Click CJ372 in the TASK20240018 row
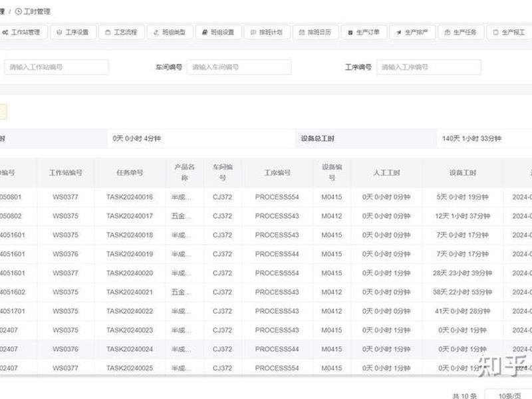The height and width of the screenshot is (399, 532). 223,235
